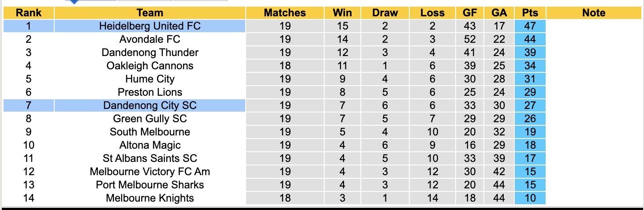The height and width of the screenshot is (210, 644).
Task: Open the Dandenong City SC team entry
Action: 150,105
